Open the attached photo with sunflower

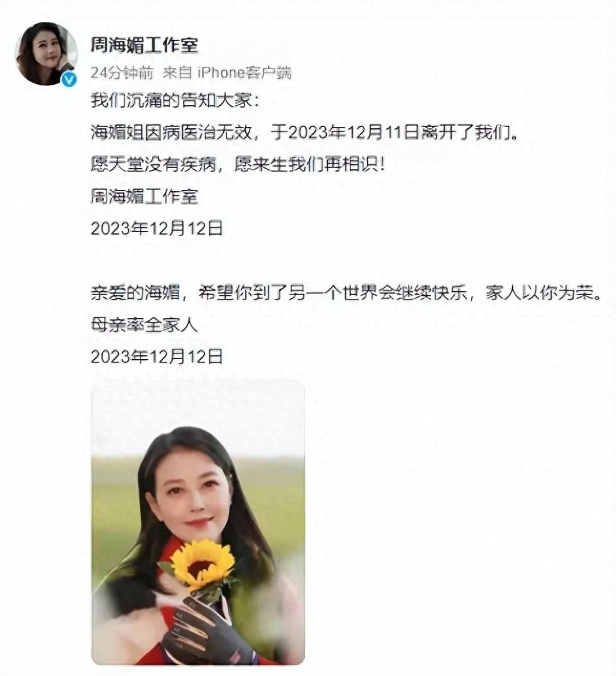pyautogui.click(x=198, y=523)
